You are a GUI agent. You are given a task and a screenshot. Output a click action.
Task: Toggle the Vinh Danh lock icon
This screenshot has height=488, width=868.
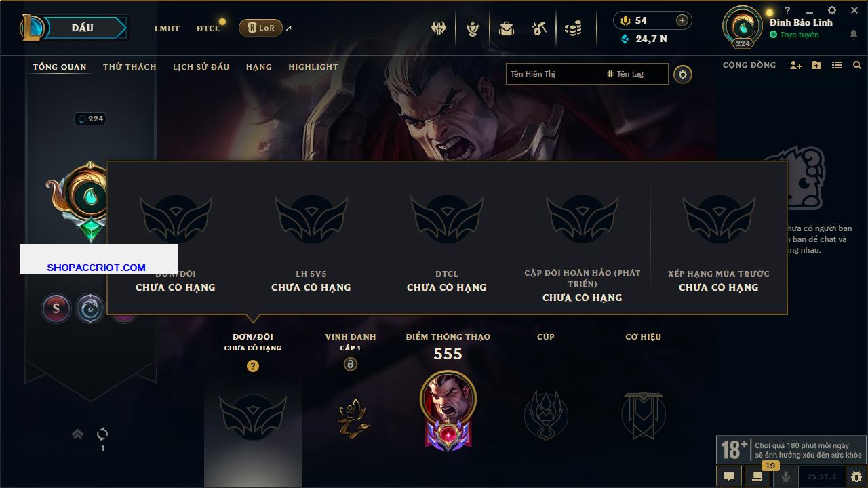[350, 365]
